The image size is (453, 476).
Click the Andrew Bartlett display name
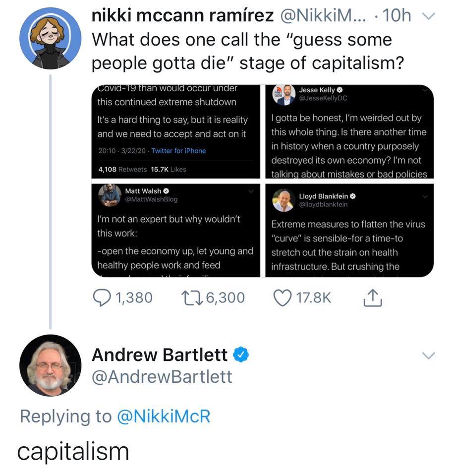tap(160, 355)
